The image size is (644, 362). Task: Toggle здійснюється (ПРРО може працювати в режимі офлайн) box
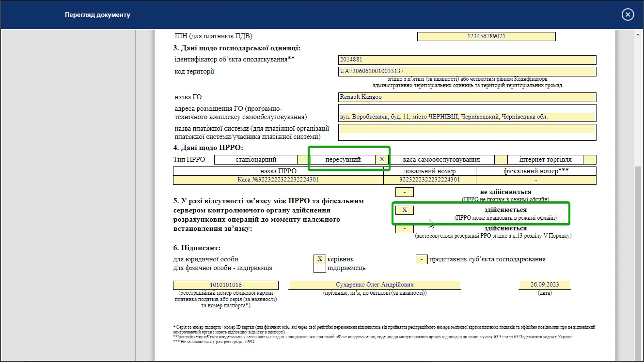pos(405,210)
